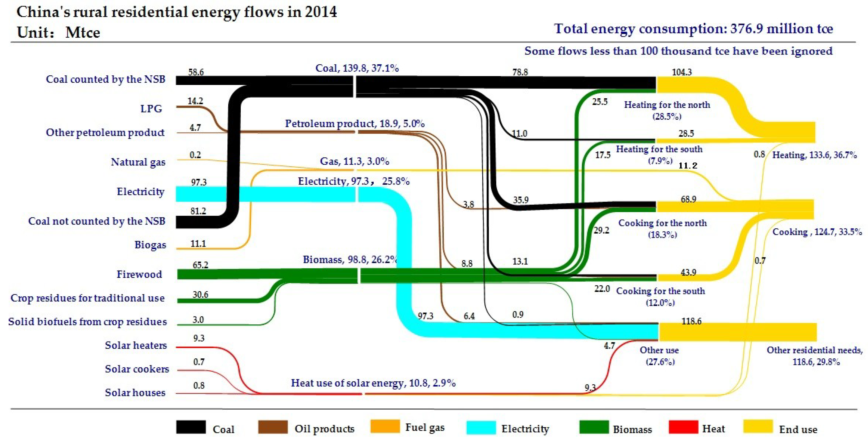Click the yellow End use legend swatch
This screenshot has height=441, width=868.
[758, 426]
